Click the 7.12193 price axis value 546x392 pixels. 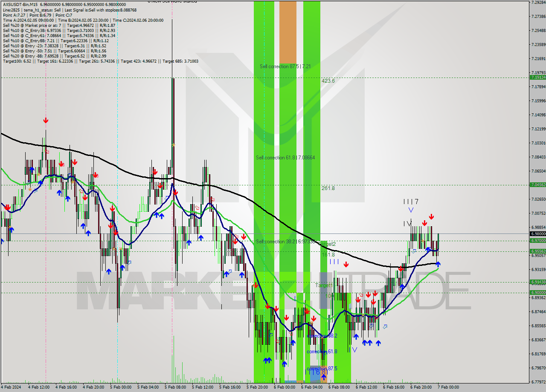click(x=538, y=129)
